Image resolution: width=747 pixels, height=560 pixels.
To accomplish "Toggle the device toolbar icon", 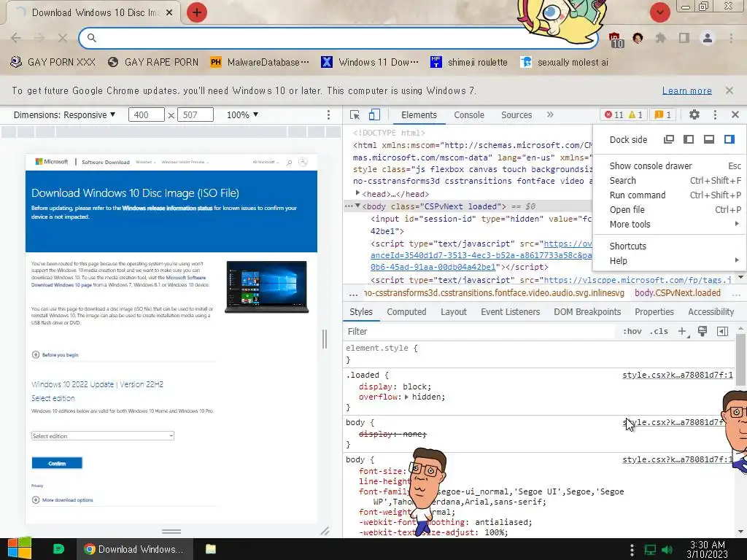I will 374,114.
